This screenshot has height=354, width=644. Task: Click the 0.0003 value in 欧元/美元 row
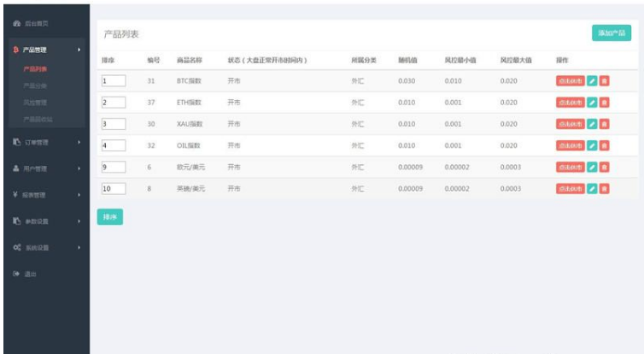(511, 167)
